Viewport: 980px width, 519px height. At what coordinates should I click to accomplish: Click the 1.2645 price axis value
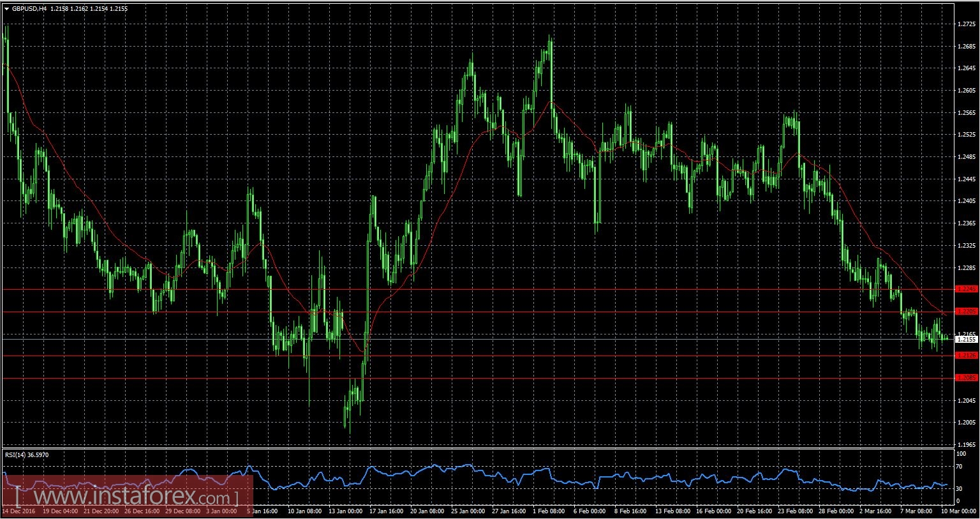click(967, 68)
